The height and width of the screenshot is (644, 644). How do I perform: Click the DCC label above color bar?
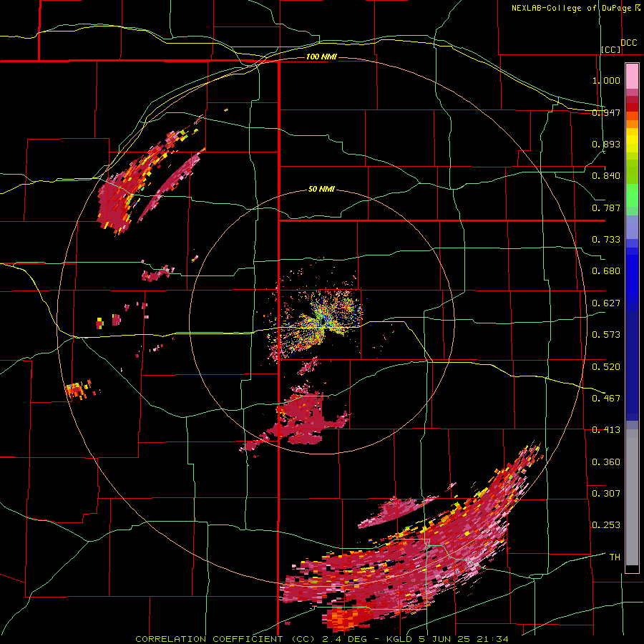point(628,43)
